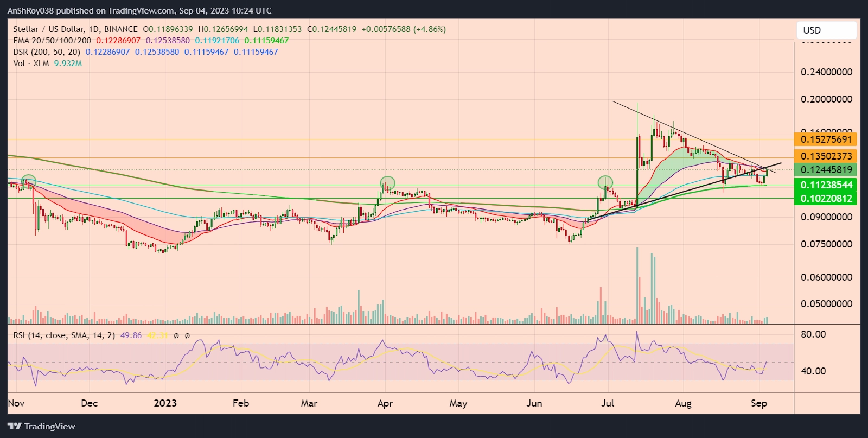
Task: Click the 0.07500000 price axis tick
Action: click(826, 244)
